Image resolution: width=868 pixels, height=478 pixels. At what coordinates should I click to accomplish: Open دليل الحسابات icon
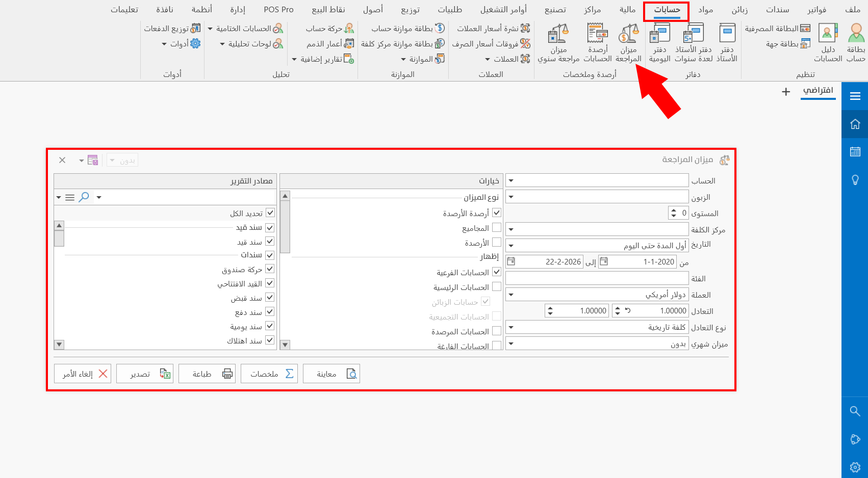point(828,43)
